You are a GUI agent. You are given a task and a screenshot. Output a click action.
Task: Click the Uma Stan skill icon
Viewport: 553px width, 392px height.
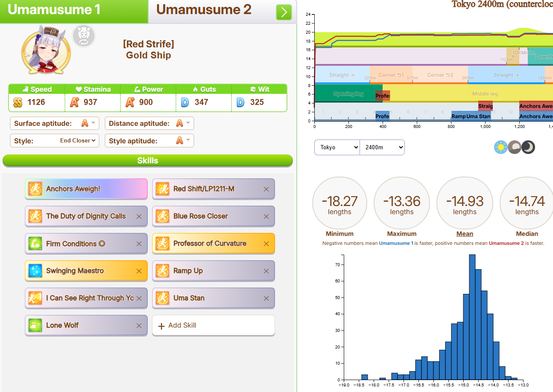coord(162,298)
